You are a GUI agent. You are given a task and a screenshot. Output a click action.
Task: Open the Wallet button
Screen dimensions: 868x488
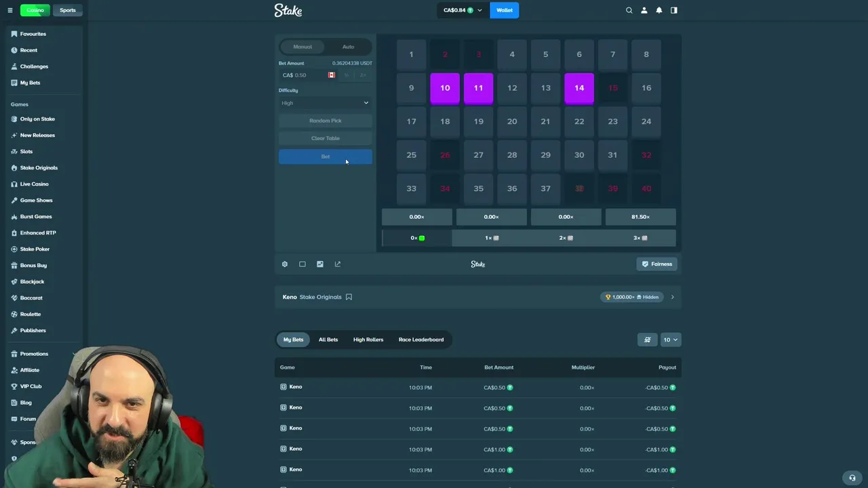point(505,10)
